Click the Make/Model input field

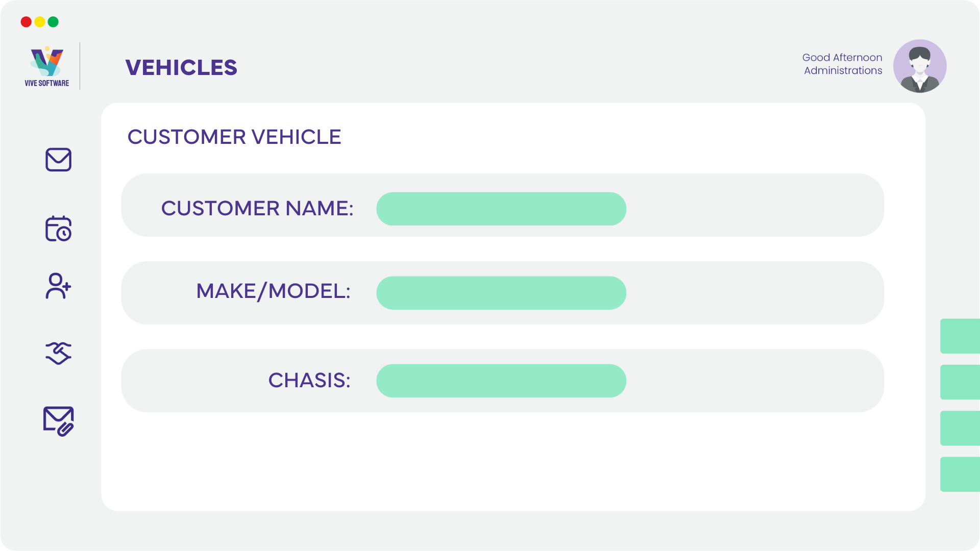coord(501,293)
